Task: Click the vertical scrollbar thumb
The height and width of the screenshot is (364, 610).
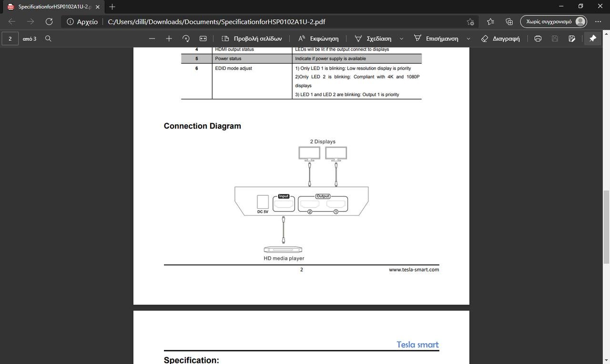Action: (606, 227)
